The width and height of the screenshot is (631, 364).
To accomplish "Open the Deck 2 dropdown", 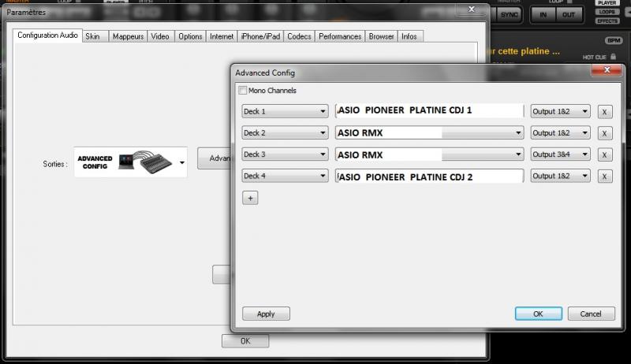I will [285, 133].
